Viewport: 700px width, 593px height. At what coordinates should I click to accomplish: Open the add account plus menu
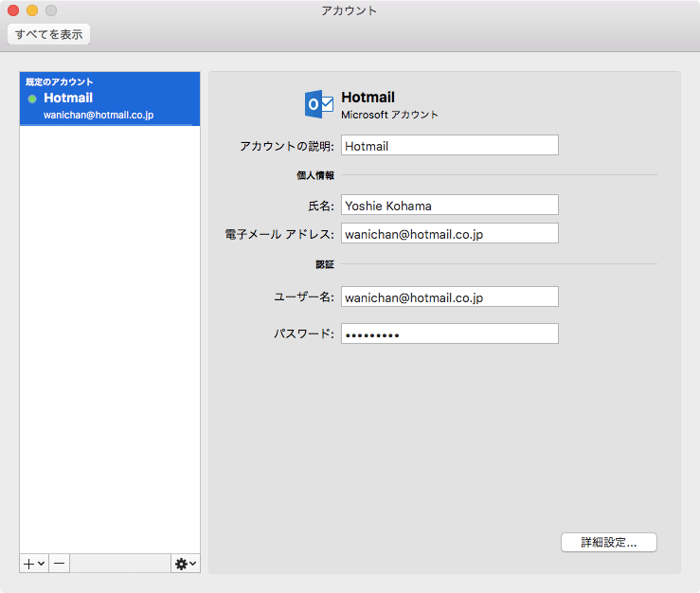coord(34,563)
